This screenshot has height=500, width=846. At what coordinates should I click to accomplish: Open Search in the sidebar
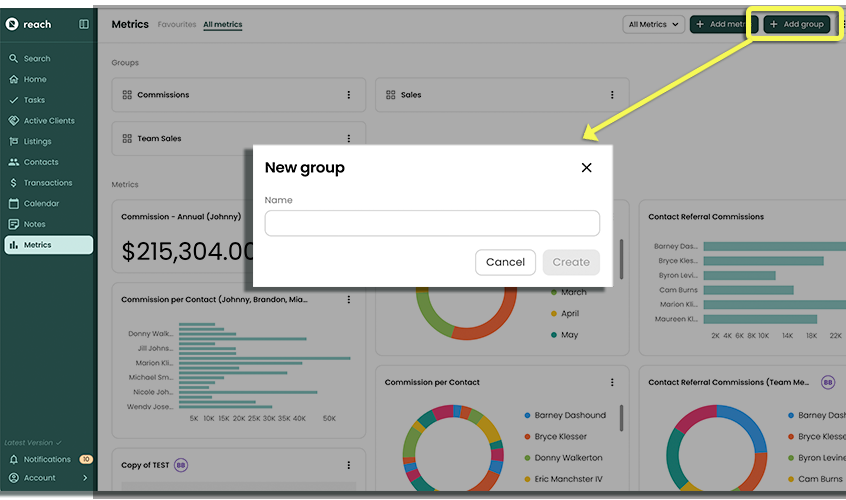click(x=37, y=59)
